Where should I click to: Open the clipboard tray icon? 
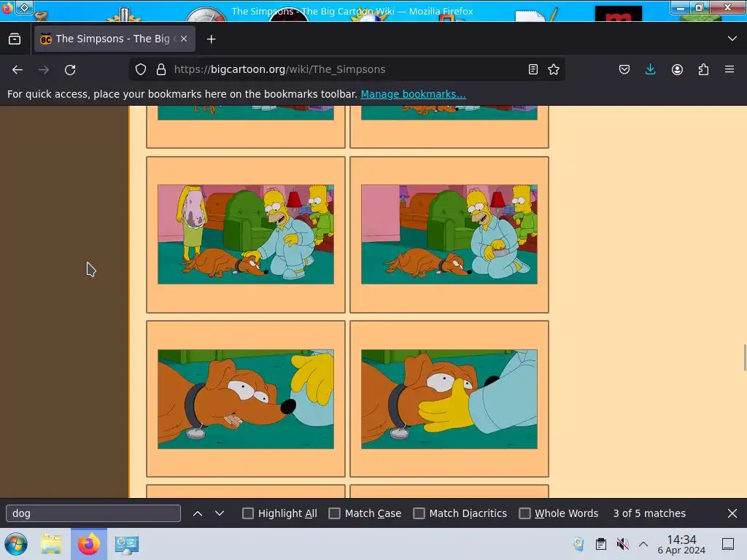pos(601,544)
